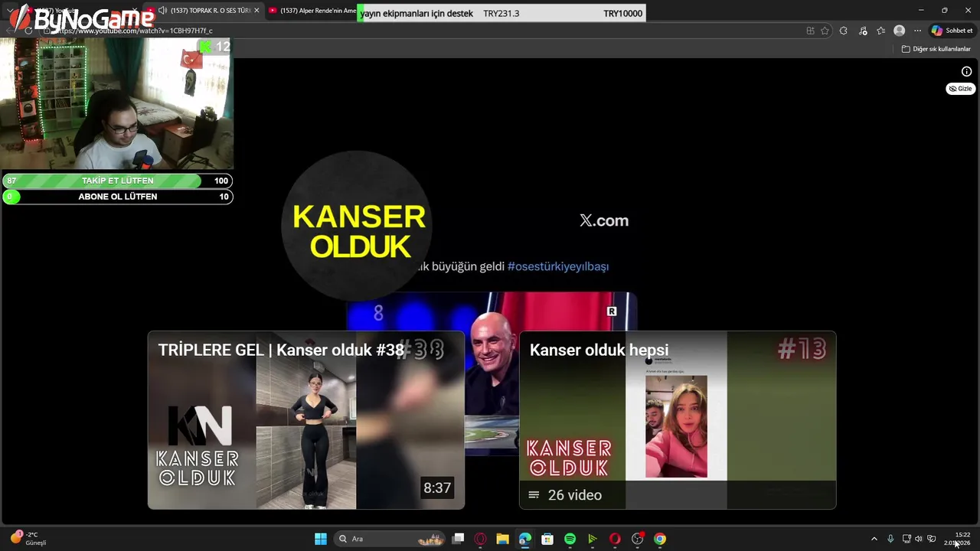Open volume icon in system tray
The height and width of the screenshot is (551, 980).
(x=919, y=539)
